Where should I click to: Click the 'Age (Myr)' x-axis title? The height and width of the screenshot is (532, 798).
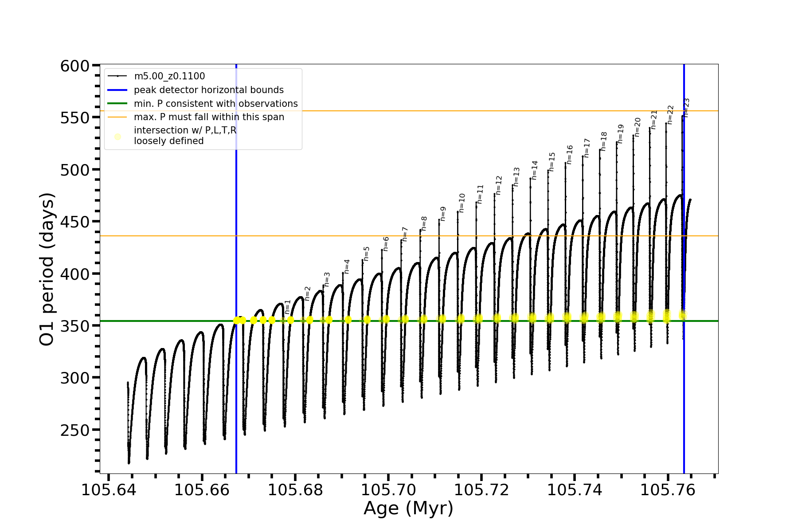(408, 509)
